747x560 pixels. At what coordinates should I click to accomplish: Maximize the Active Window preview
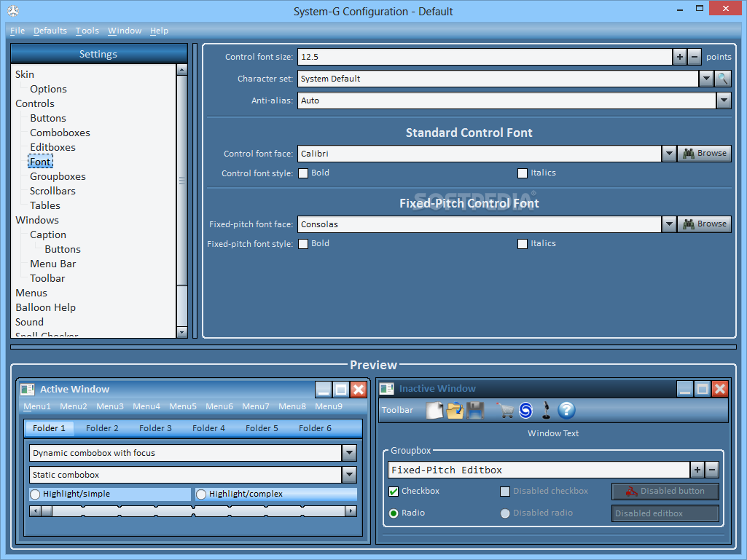[341, 390]
